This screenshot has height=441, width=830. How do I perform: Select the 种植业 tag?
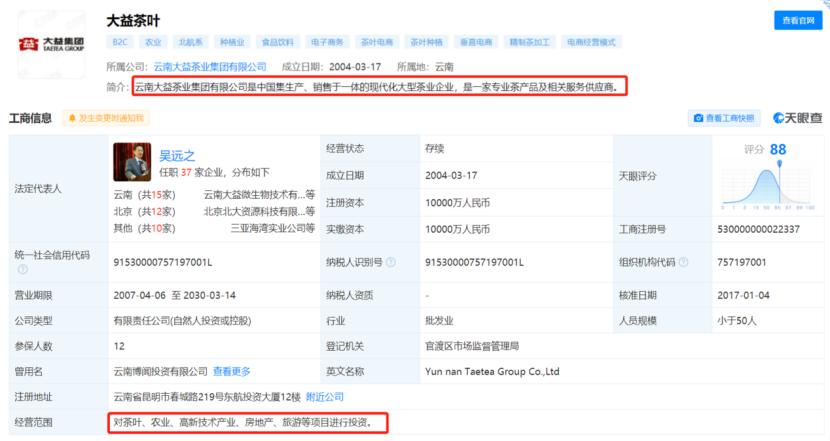point(232,42)
